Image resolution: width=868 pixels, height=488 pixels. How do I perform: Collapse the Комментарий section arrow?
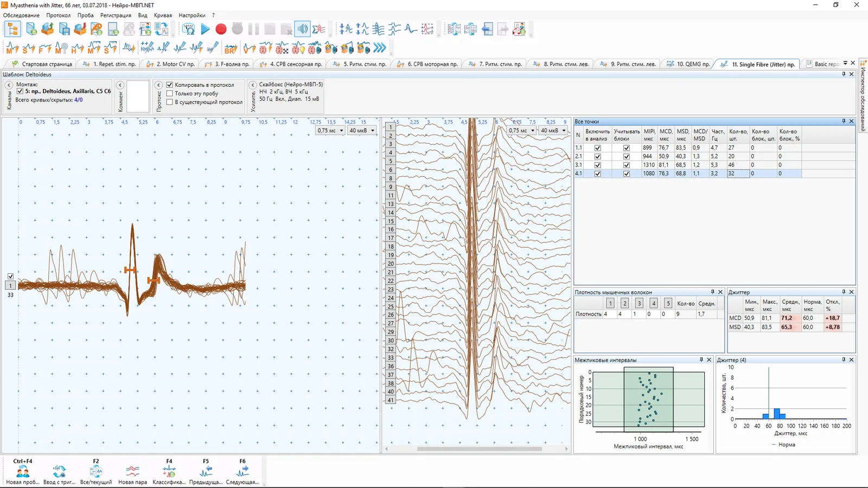120,85
